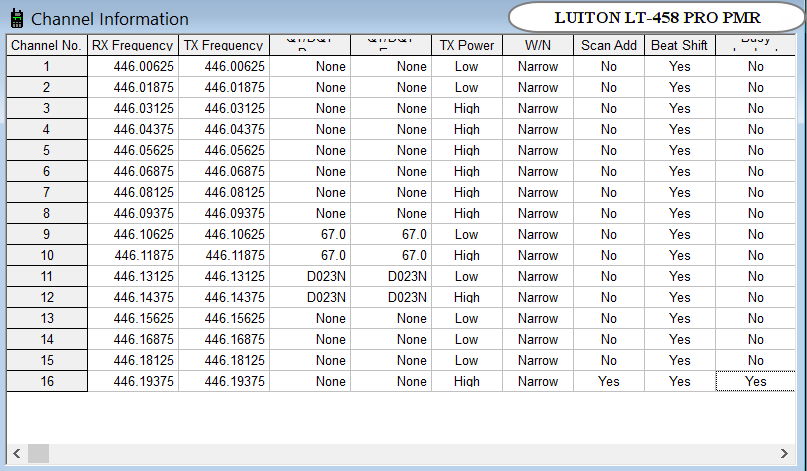Screen dimensions: 807x471
Task: Click first 67.0 tone cell in channel 9
Action: pyautogui.click(x=310, y=234)
